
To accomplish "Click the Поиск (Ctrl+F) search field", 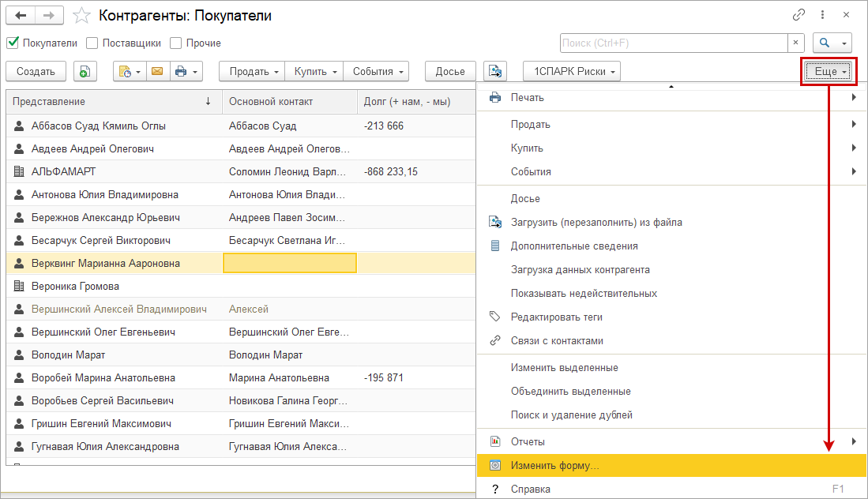I will [x=673, y=43].
